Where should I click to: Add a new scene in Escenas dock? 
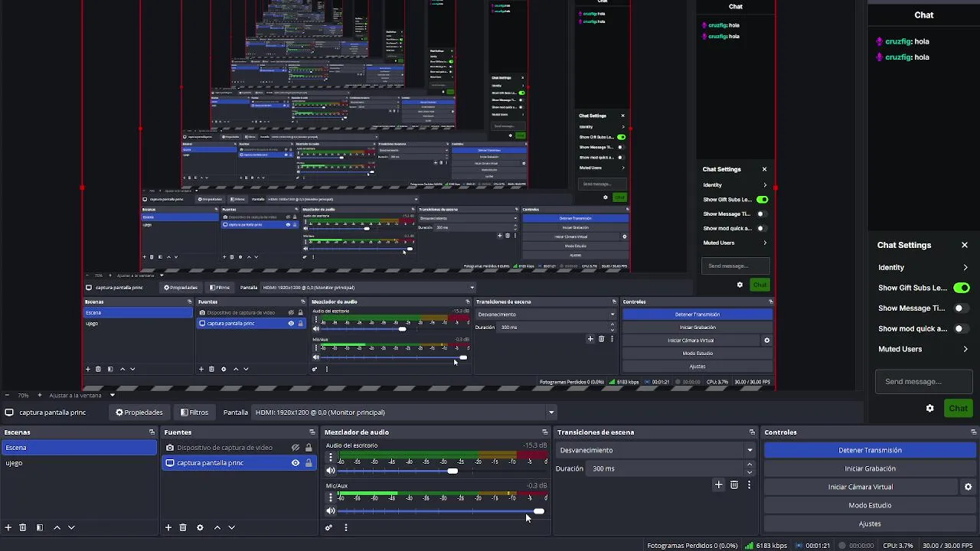tap(8, 527)
